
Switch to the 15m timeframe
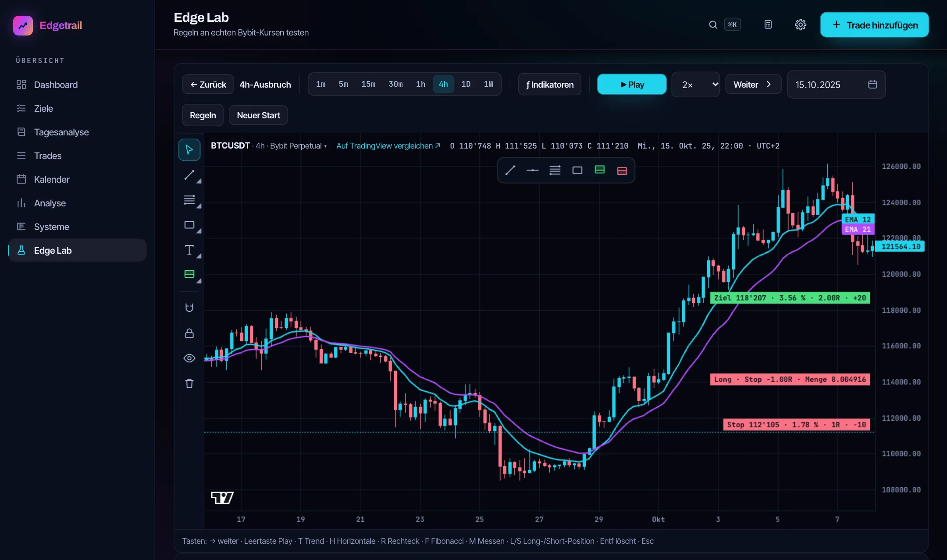coord(368,84)
